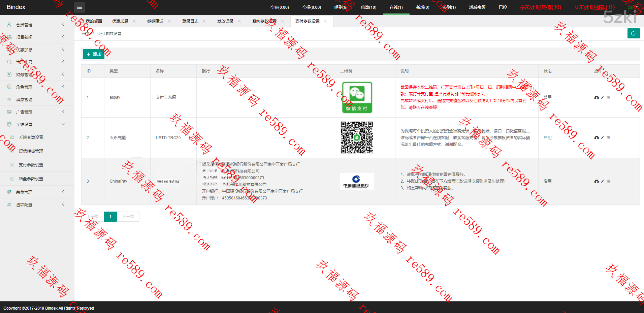
Task: Click the cloud upload icon for ChinaPay row
Action: click(x=597, y=181)
